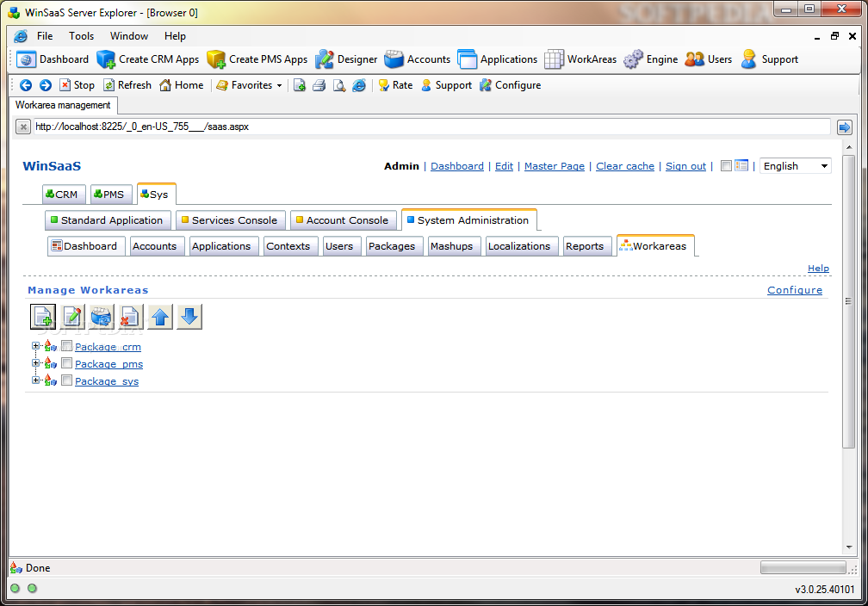Open the Designer tool
868x606 pixels.
(346, 59)
